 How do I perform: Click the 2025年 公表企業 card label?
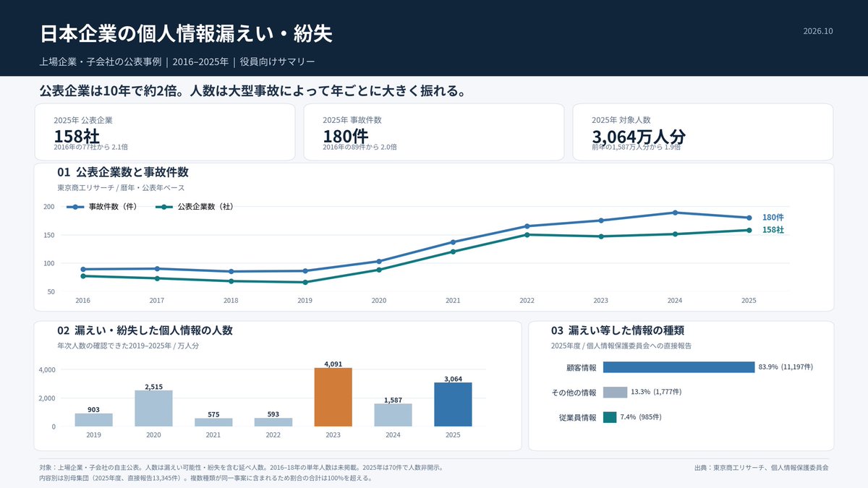click(x=83, y=120)
